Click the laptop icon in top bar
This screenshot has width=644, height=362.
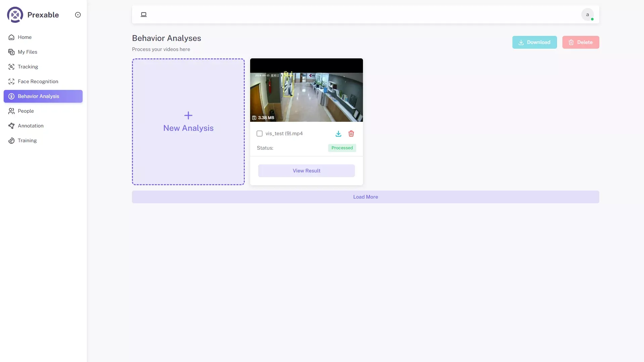pyautogui.click(x=144, y=14)
